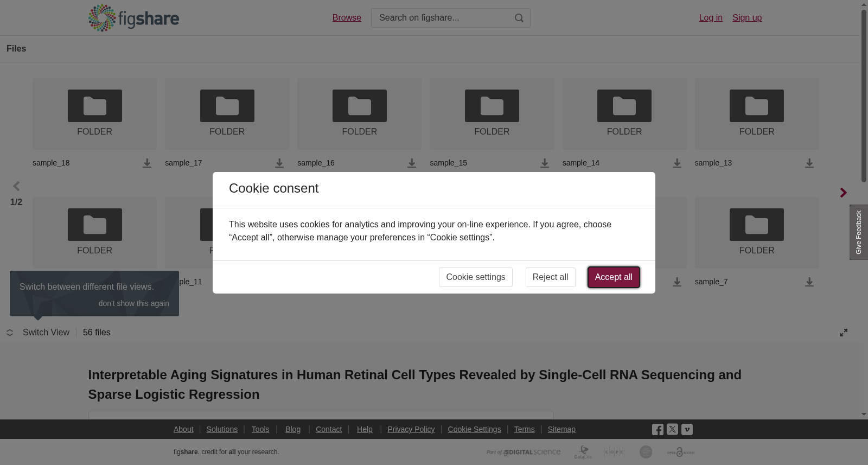Click the search magnifier icon
Image resolution: width=868 pixels, height=465 pixels.
pyautogui.click(x=519, y=18)
